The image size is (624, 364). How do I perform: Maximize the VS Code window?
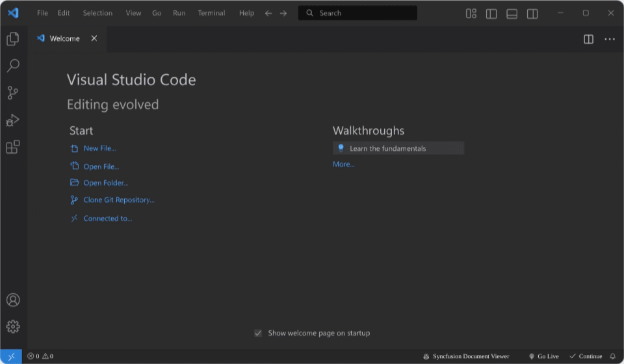pos(586,13)
